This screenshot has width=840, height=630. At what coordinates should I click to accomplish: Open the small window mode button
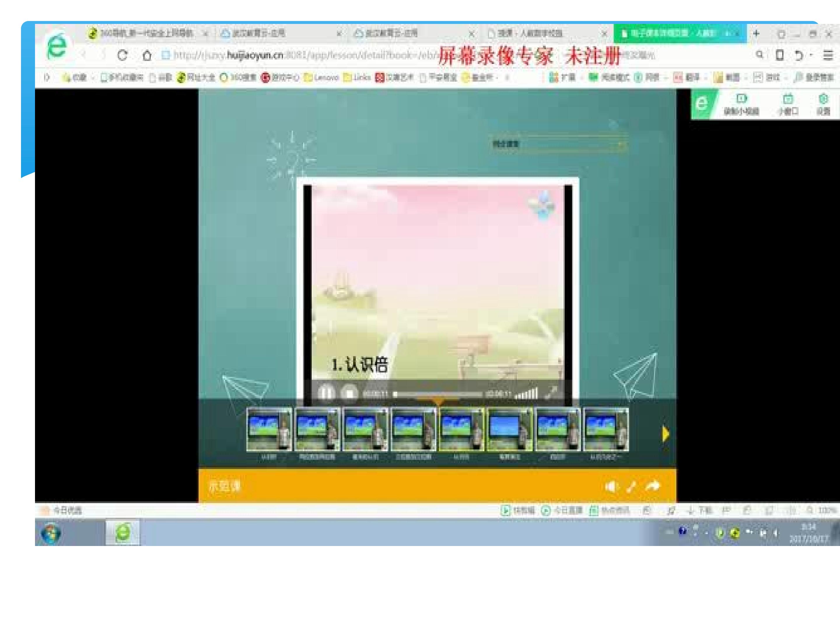pyautogui.click(x=788, y=104)
